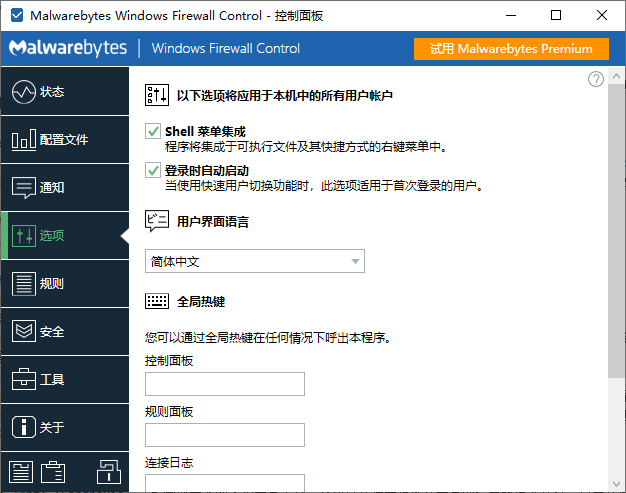Image resolution: width=626 pixels, height=493 pixels.
Task: Switch to the 工具 tab
Action: coord(65,379)
